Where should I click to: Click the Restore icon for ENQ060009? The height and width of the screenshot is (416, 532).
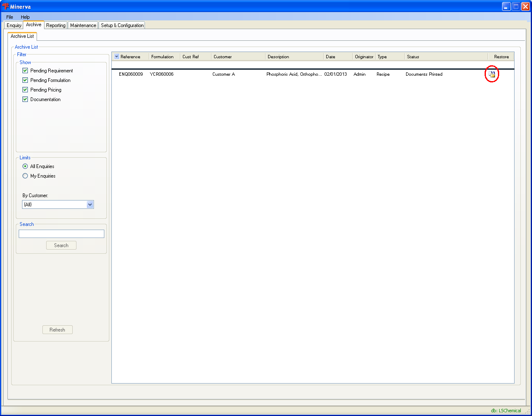[492, 74]
